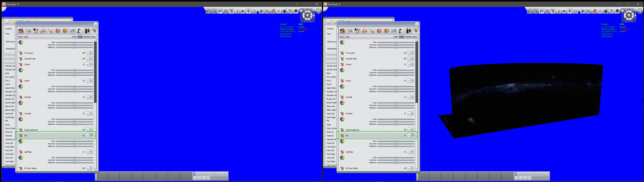
Task: Click the Saturation slider below Chairs in the left panel
Action: [75, 89]
